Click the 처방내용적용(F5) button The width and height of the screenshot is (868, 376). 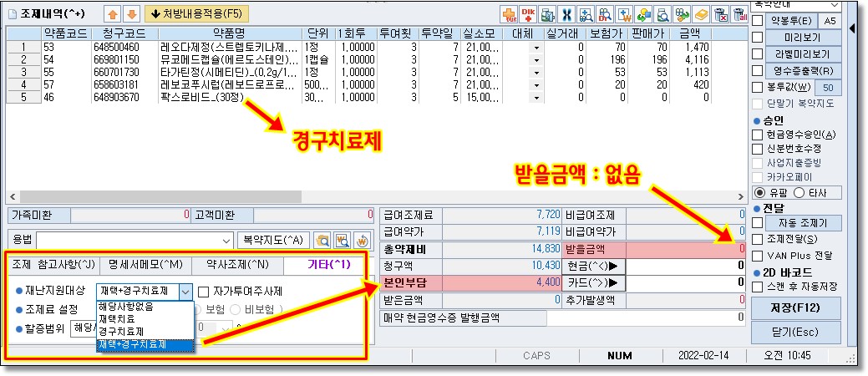[196, 13]
